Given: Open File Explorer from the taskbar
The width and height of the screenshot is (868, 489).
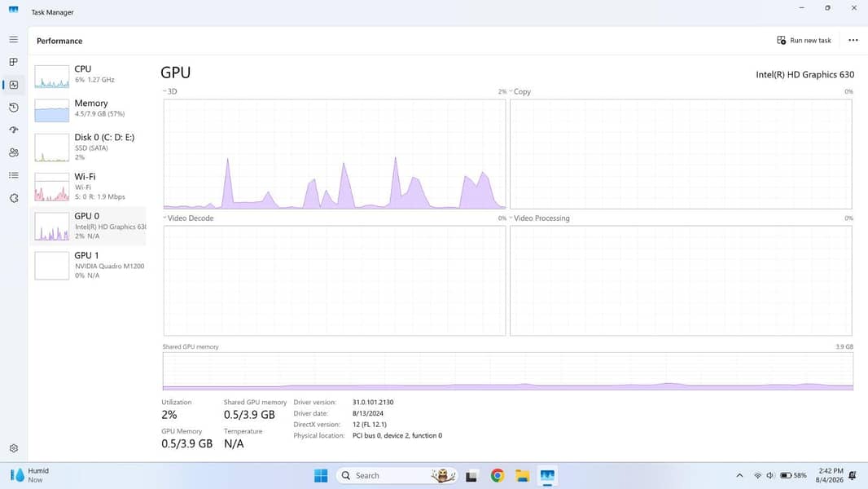Looking at the screenshot, I should tap(522, 476).
